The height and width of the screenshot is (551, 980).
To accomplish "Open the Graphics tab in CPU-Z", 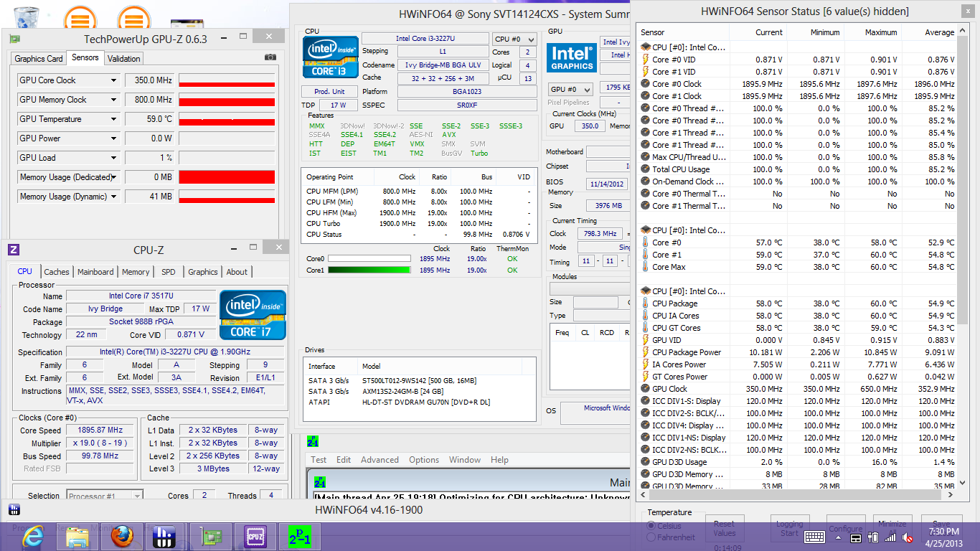I will pyautogui.click(x=203, y=272).
